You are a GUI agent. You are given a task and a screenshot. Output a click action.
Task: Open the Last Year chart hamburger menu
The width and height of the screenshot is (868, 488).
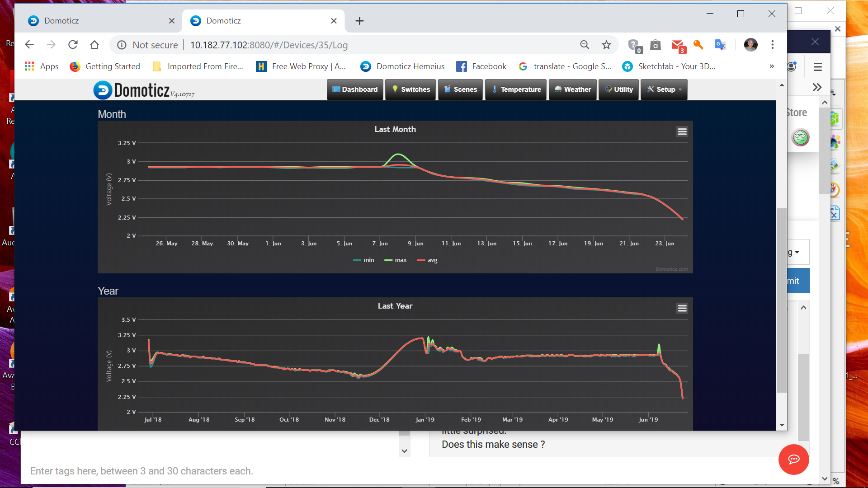click(682, 308)
